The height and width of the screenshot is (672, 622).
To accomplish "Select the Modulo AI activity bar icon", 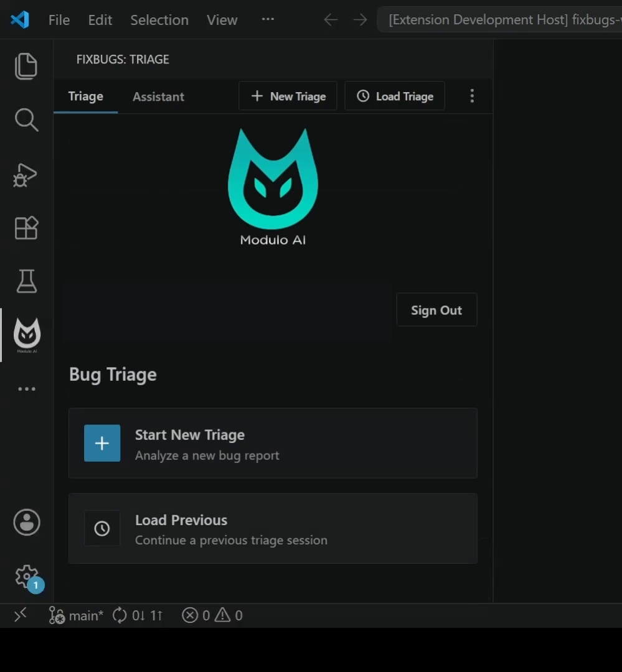I will pyautogui.click(x=27, y=335).
